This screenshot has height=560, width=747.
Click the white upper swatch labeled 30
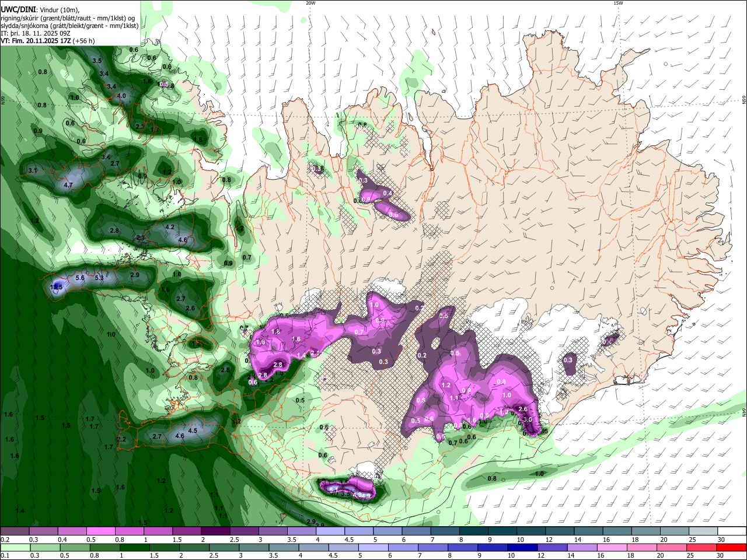(x=731, y=531)
